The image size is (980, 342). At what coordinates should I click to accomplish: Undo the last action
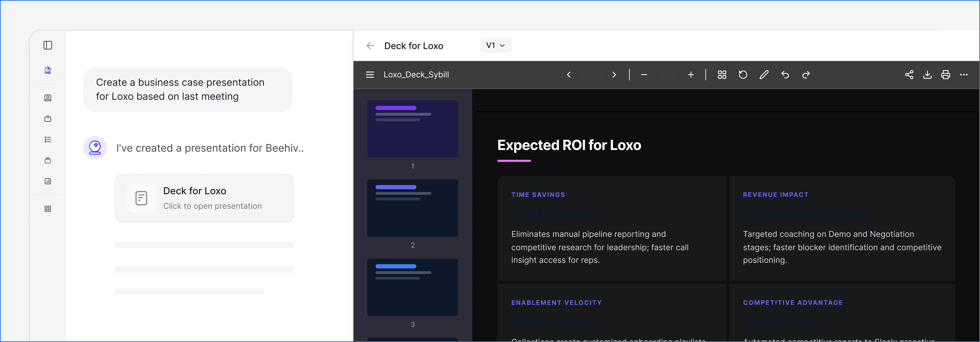[x=785, y=75]
